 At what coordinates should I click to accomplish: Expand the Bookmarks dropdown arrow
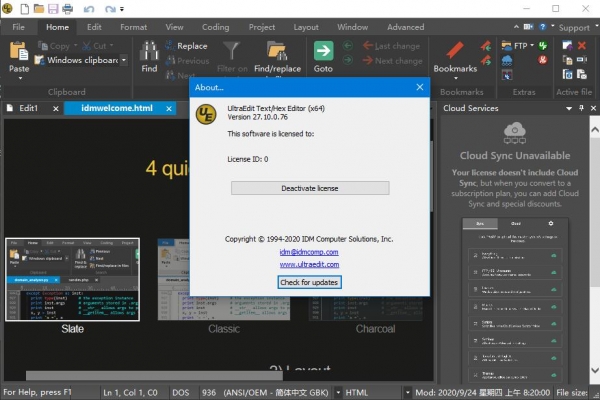coord(455,78)
